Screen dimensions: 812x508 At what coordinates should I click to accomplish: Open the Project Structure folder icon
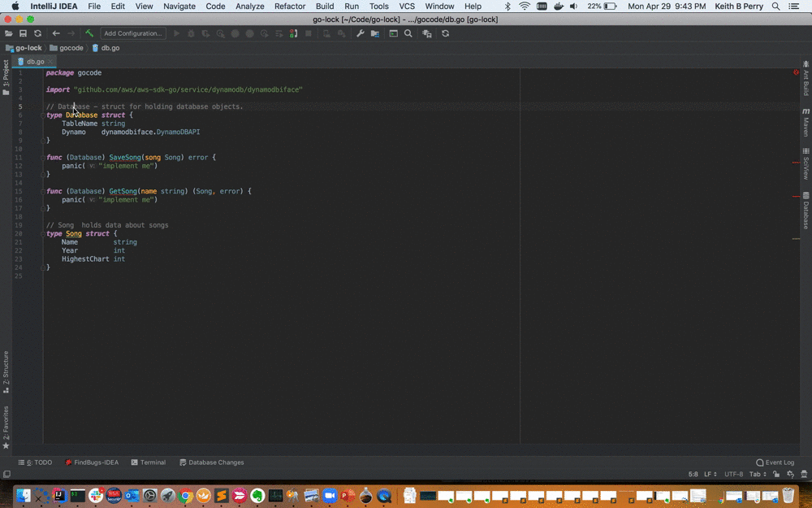[375, 33]
